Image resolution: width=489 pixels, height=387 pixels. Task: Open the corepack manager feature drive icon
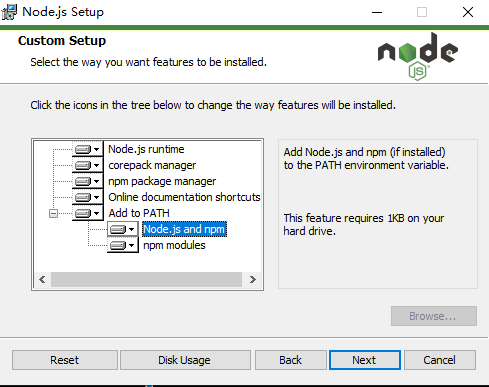click(x=88, y=165)
